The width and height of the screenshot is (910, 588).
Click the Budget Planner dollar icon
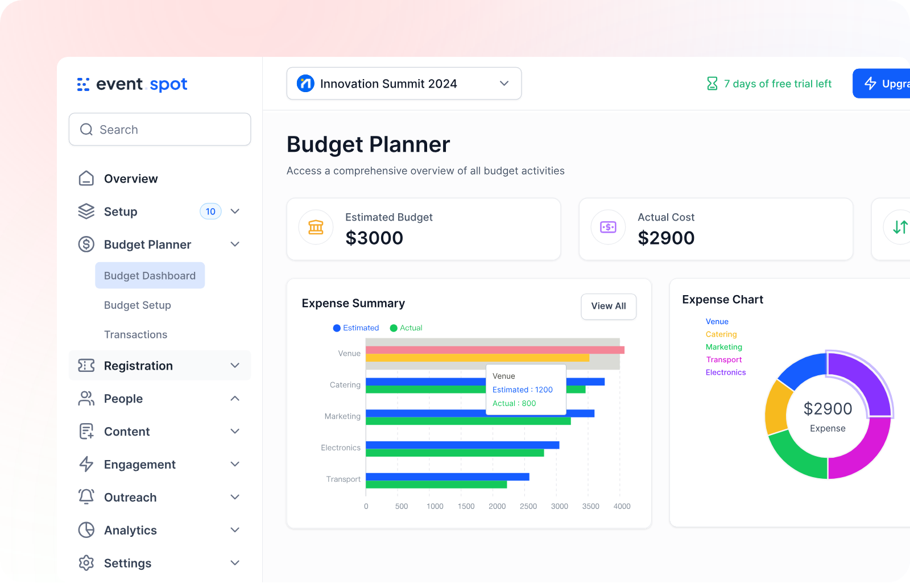(x=86, y=245)
